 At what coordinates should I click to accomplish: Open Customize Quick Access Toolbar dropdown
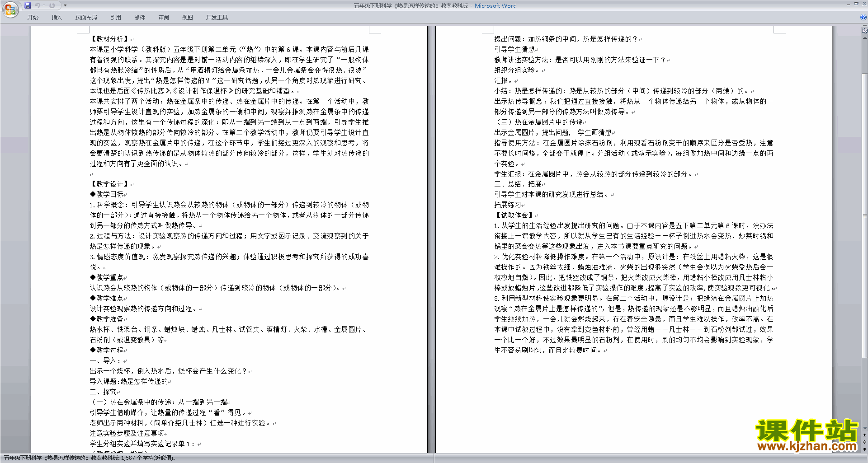tap(65, 5)
